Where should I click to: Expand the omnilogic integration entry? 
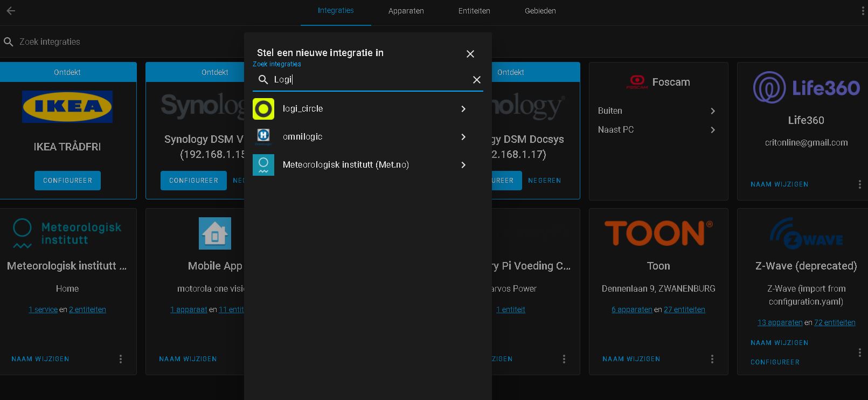[x=368, y=137]
